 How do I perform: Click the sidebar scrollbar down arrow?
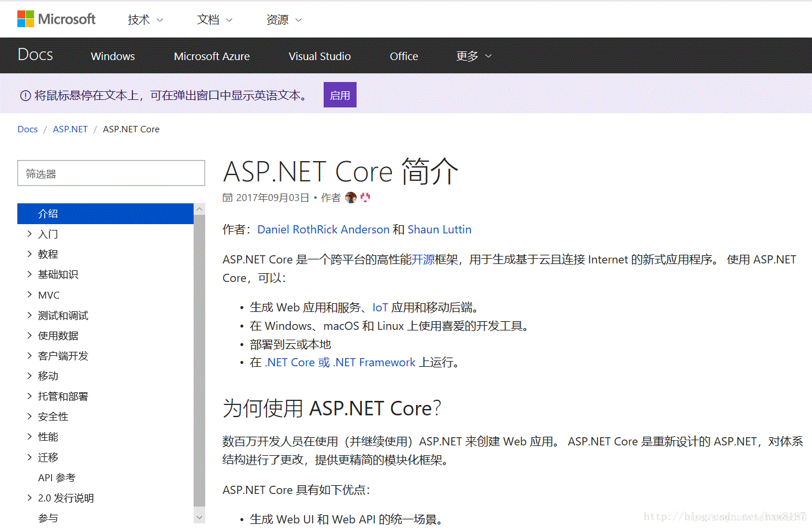[199, 516]
